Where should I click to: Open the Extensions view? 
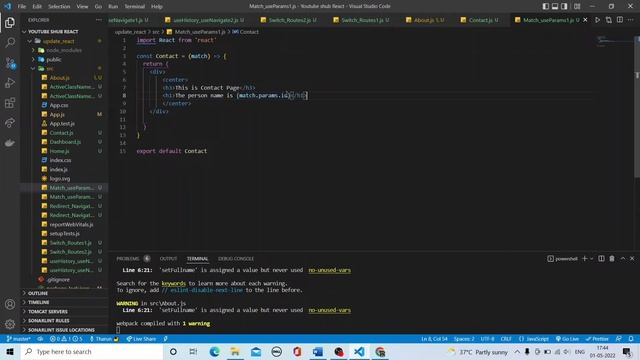point(10,103)
